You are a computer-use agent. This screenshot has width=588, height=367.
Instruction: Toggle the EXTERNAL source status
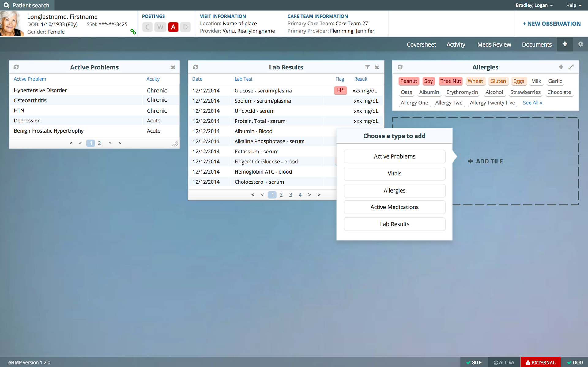pyautogui.click(x=541, y=362)
